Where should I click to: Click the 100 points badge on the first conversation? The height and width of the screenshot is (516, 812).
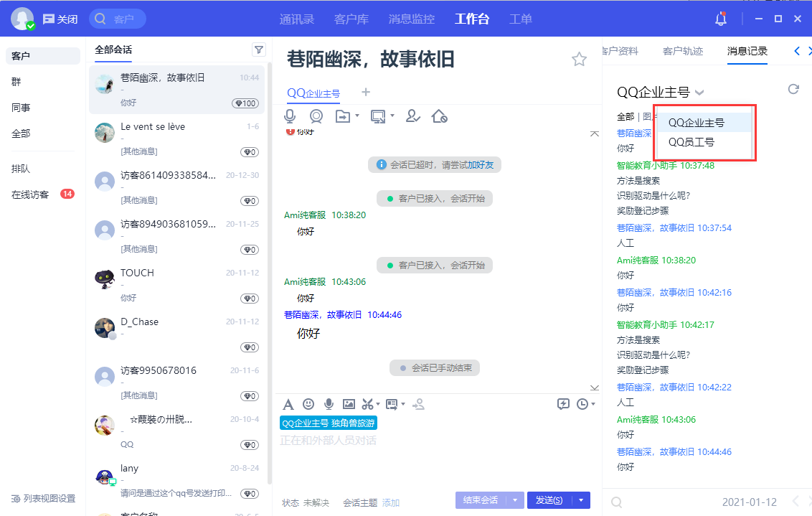tap(245, 103)
